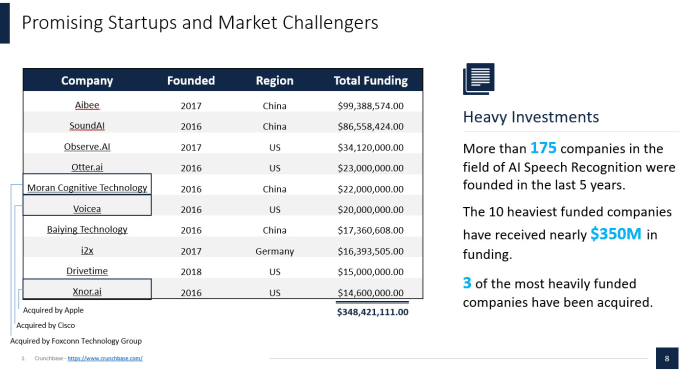Click the slide number 8 box
This screenshot has width=680, height=371.
pyautogui.click(x=667, y=358)
